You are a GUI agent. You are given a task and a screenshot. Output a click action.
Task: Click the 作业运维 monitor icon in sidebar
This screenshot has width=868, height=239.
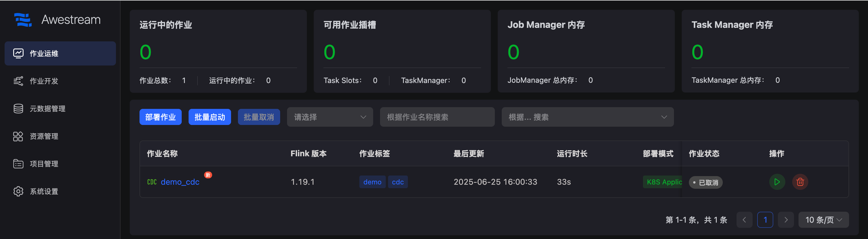[x=18, y=53]
